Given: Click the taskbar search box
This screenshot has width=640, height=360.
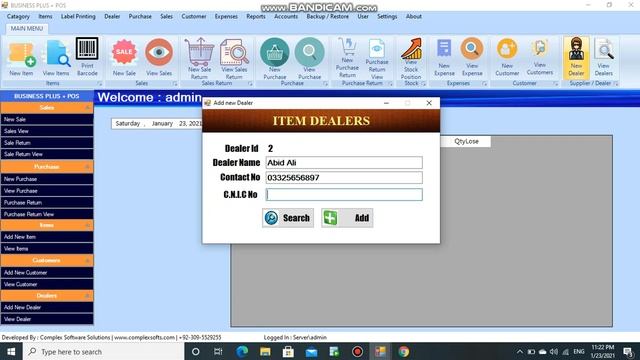Looking at the screenshot, I should 104,351.
